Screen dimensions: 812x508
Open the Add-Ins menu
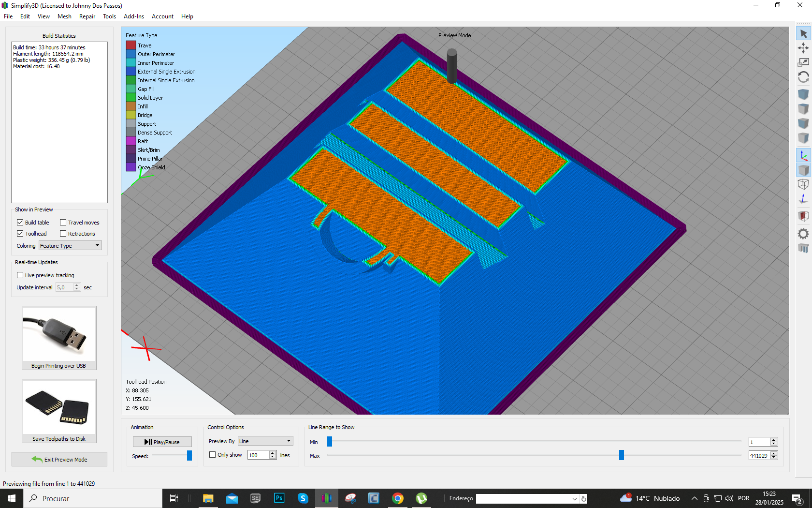tap(134, 16)
